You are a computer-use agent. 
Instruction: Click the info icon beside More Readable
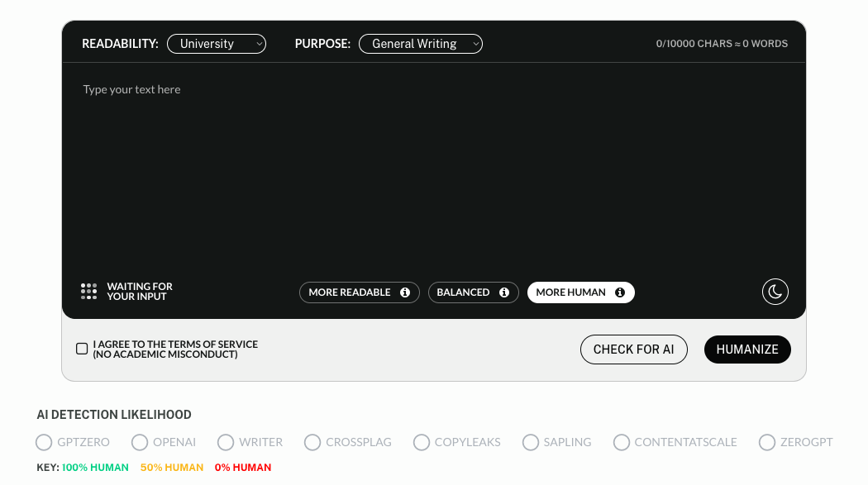point(405,292)
